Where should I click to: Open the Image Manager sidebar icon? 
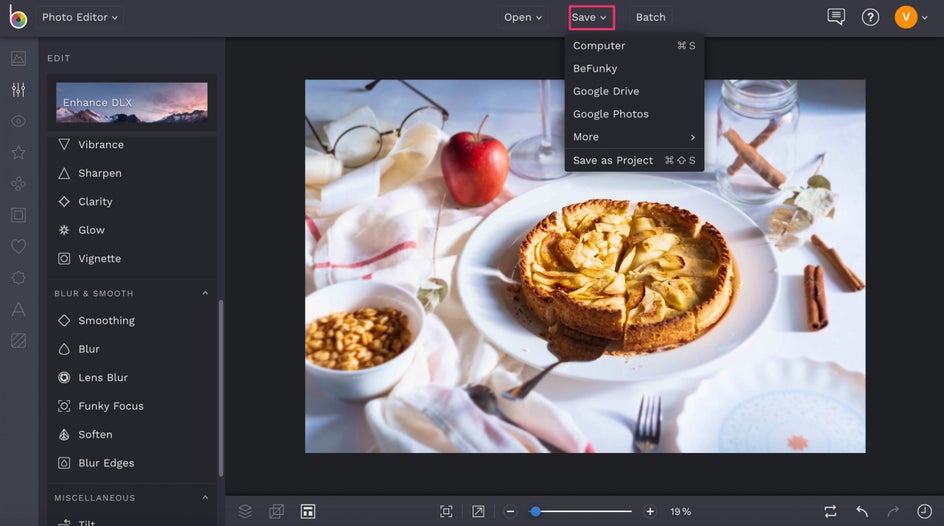pos(19,58)
